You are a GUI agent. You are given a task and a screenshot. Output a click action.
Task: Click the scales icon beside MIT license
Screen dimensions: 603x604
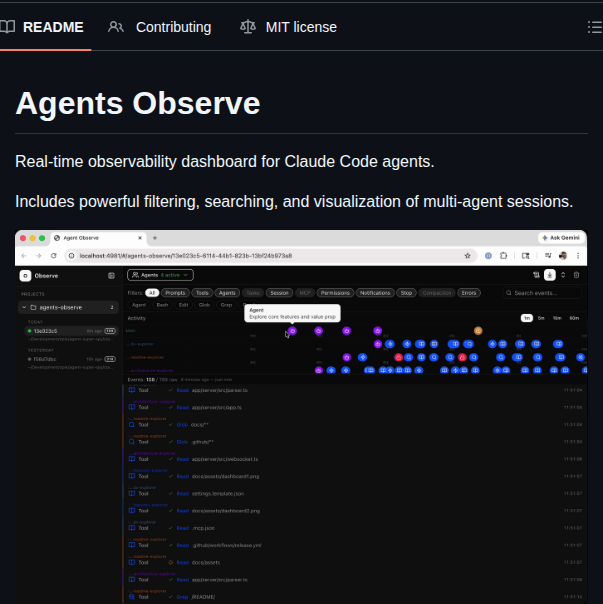point(248,27)
